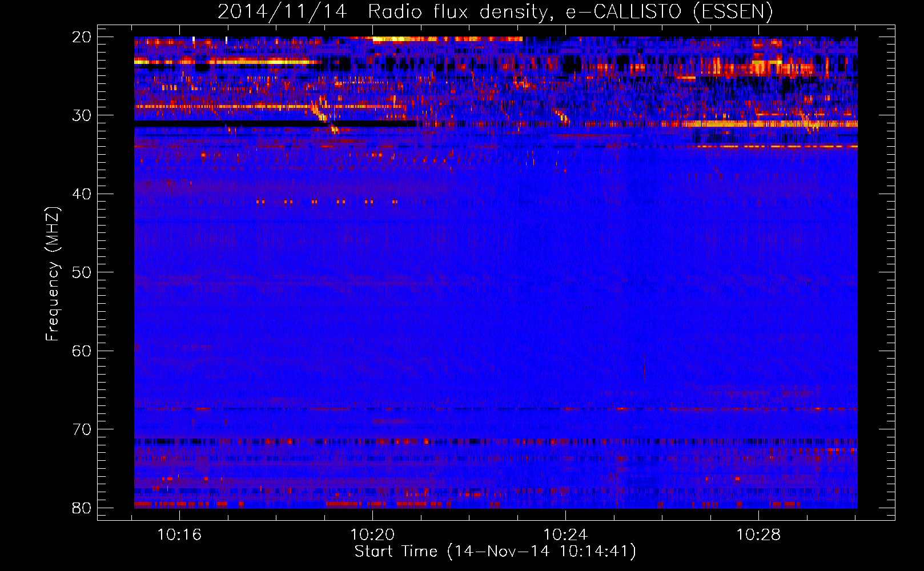Click the 20 frequency tick label

pyautogui.click(x=82, y=37)
